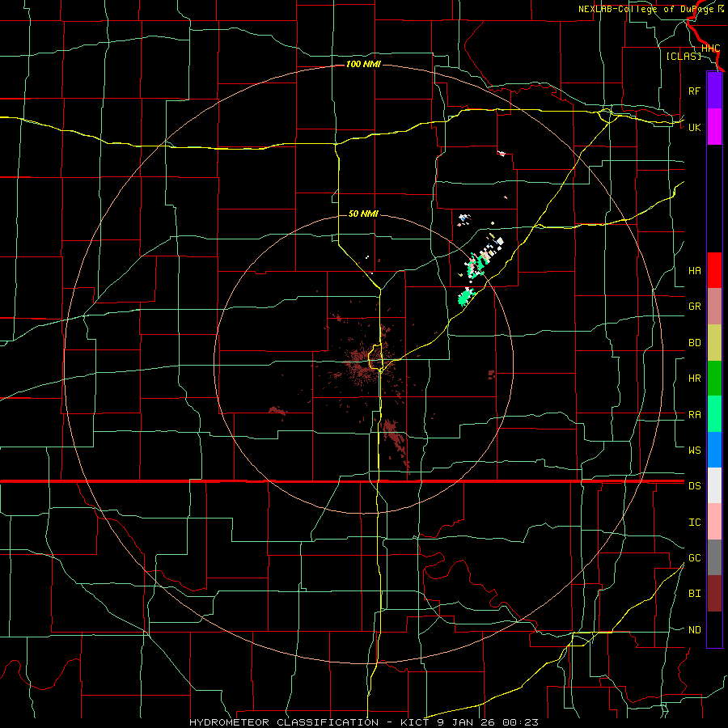Screen dimensions: 728x728
Task: Select the red HA legend swatch
Action: pyautogui.click(x=714, y=270)
